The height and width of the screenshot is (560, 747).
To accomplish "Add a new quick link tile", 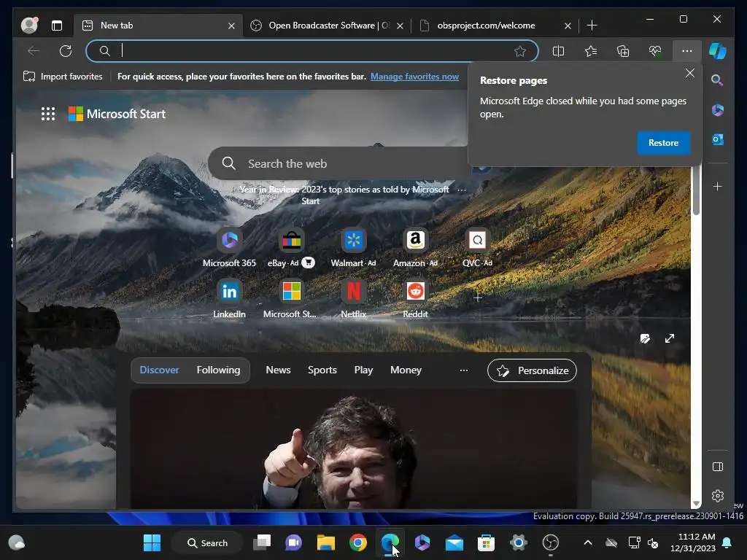I will coord(478,297).
